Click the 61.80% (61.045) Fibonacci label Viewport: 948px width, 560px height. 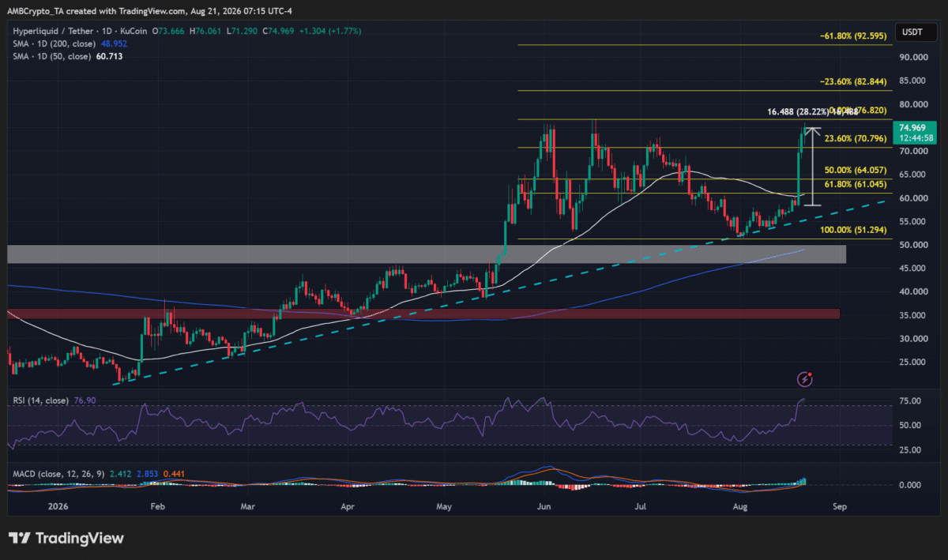(857, 184)
